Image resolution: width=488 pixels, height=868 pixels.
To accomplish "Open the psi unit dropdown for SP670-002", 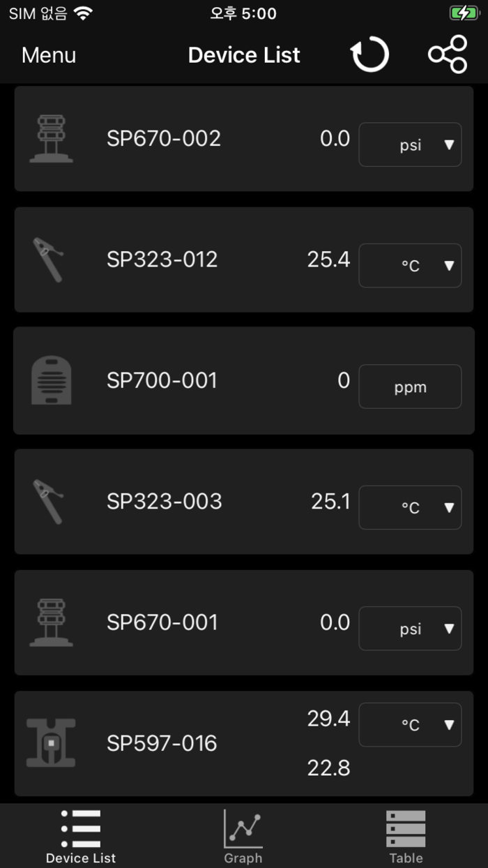I will pos(410,144).
